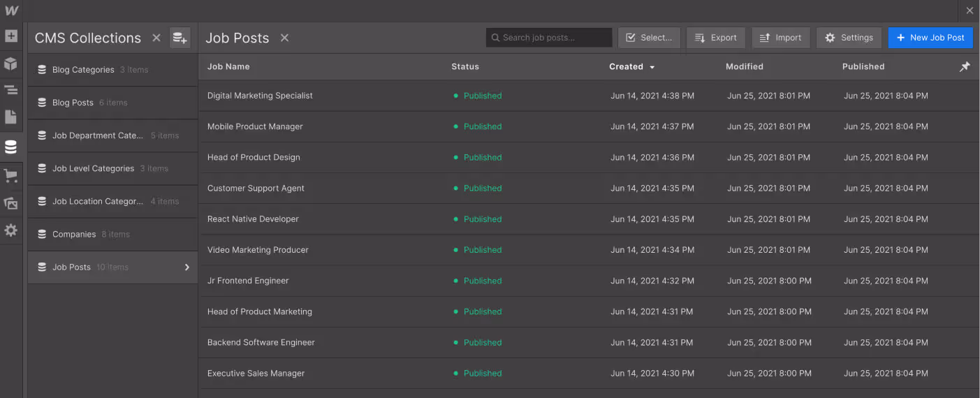Image resolution: width=980 pixels, height=398 pixels.
Task: Click the Companies database icon
Action: 42,234
